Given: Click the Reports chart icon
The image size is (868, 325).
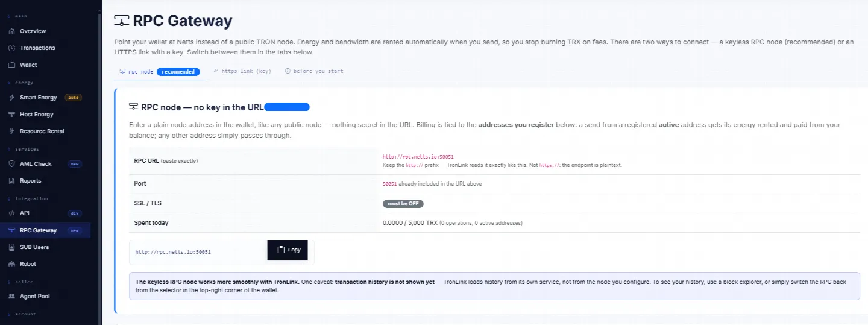Looking at the screenshot, I should (12, 181).
